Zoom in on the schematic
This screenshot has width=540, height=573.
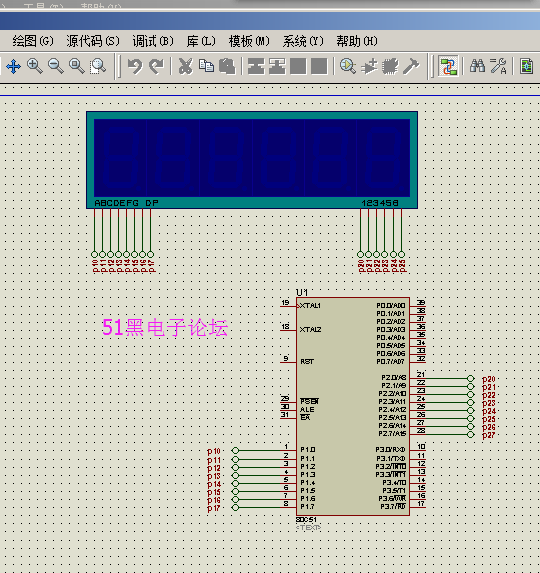35,67
